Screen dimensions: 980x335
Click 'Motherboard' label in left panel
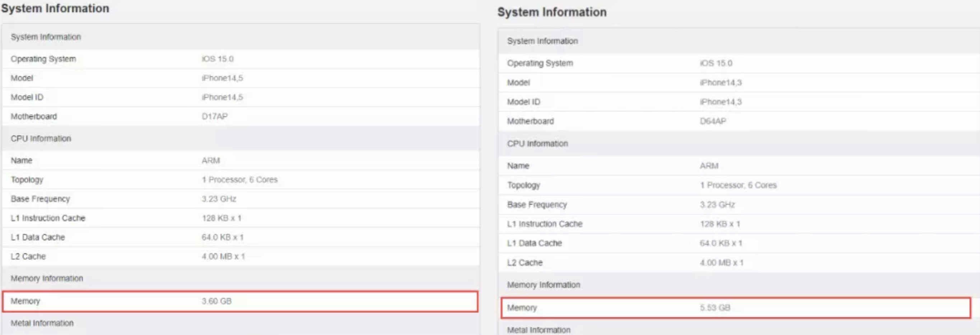tap(33, 116)
